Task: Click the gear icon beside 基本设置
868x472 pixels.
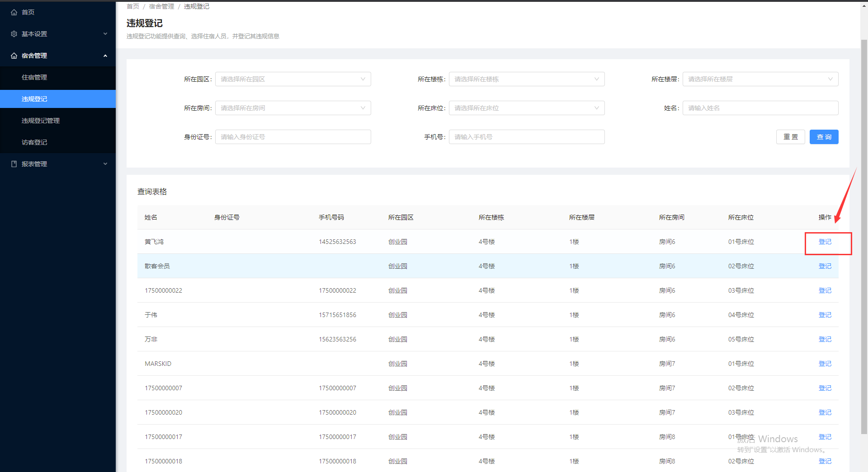Action: (14, 34)
